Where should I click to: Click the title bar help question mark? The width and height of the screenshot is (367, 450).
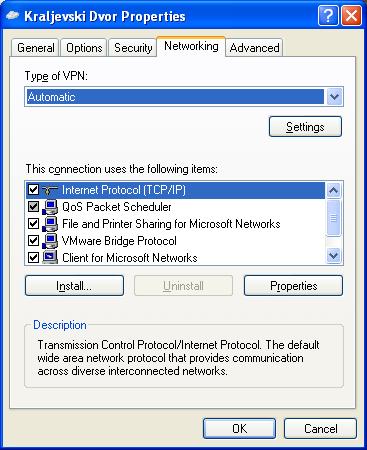[328, 15]
